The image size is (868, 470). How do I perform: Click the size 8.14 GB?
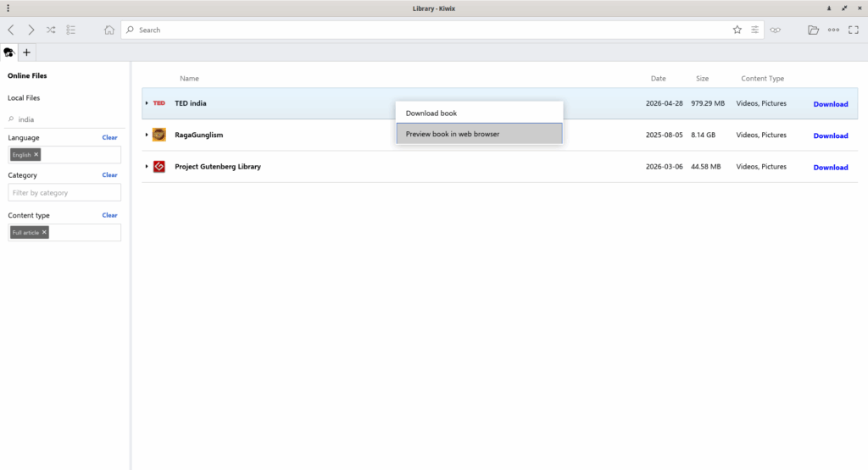click(x=703, y=135)
